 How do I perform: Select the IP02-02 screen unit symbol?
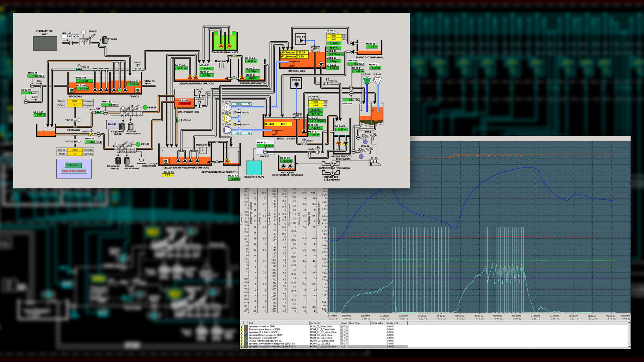(88, 39)
